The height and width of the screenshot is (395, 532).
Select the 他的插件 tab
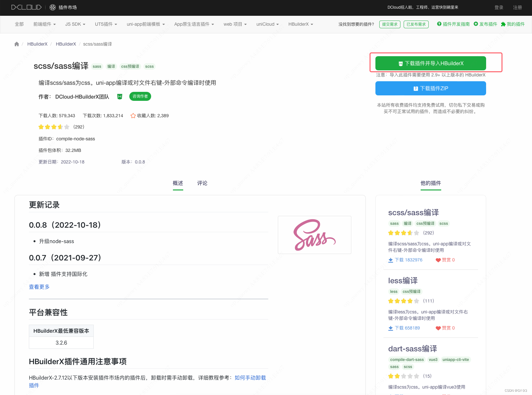coord(431,183)
